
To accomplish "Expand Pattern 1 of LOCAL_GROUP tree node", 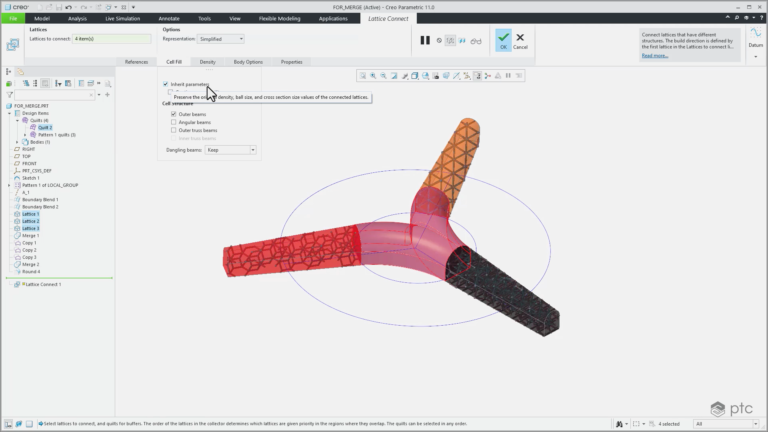I will pyautogui.click(x=9, y=185).
